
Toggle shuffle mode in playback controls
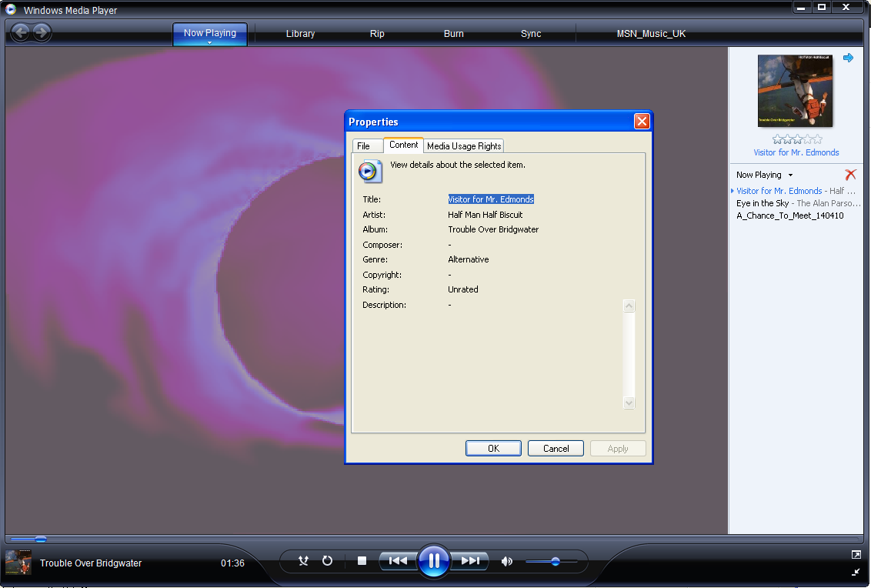click(x=303, y=561)
